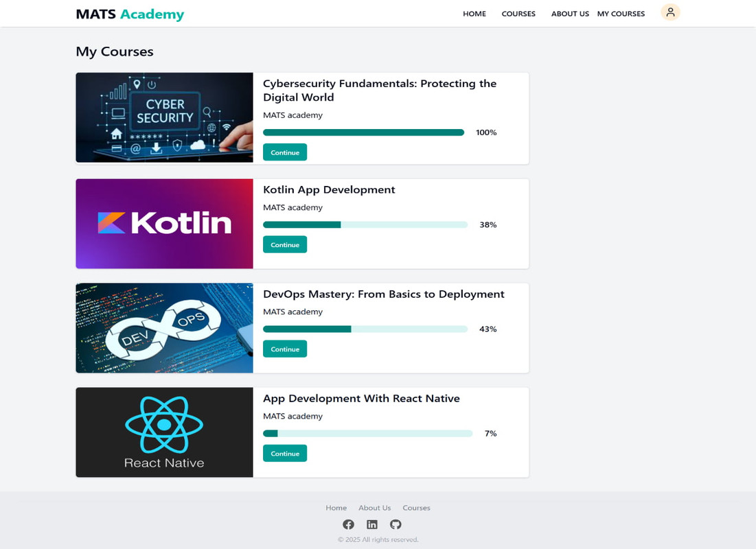Open the Kotlin course thumbnail
The width and height of the screenshot is (756, 549).
[164, 224]
